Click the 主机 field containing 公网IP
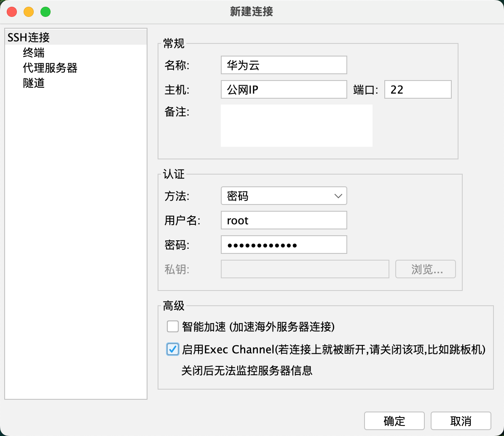The width and height of the screenshot is (504, 436). 284,90
